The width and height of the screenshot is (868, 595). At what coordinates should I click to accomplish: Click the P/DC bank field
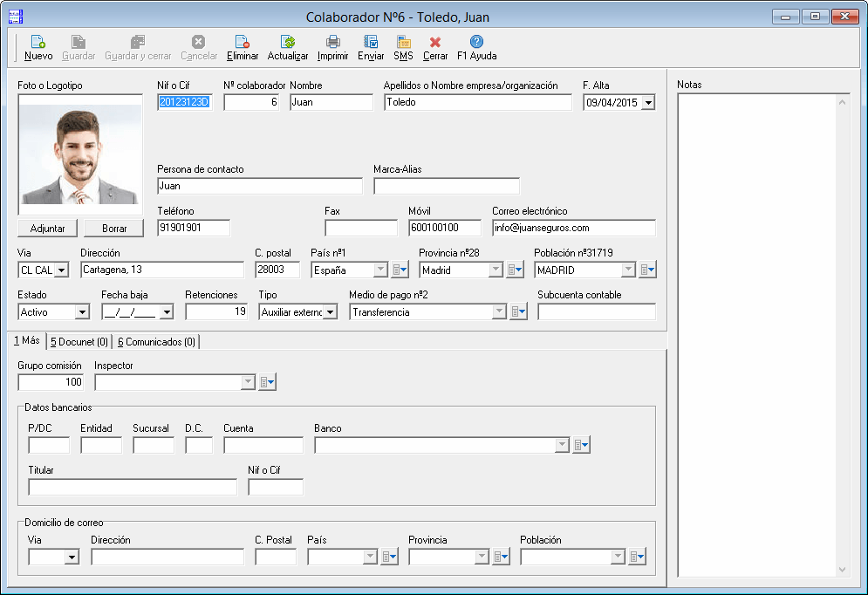[x=49, y=445]
